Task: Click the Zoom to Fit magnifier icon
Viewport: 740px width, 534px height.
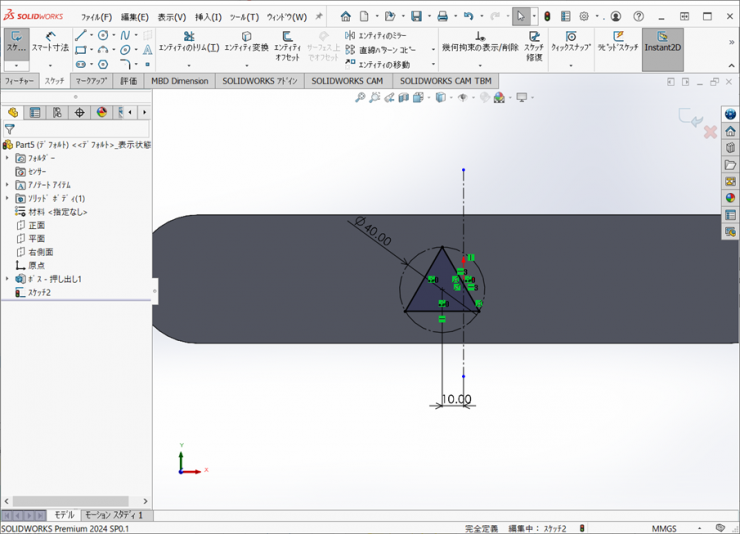Action: tap(361, 98)
